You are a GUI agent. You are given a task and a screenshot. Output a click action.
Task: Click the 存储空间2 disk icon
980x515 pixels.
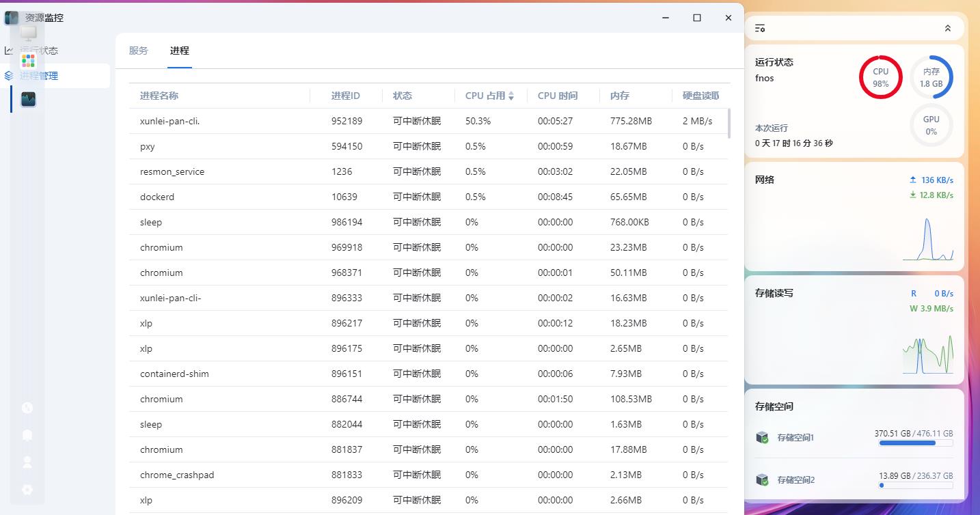762,479
